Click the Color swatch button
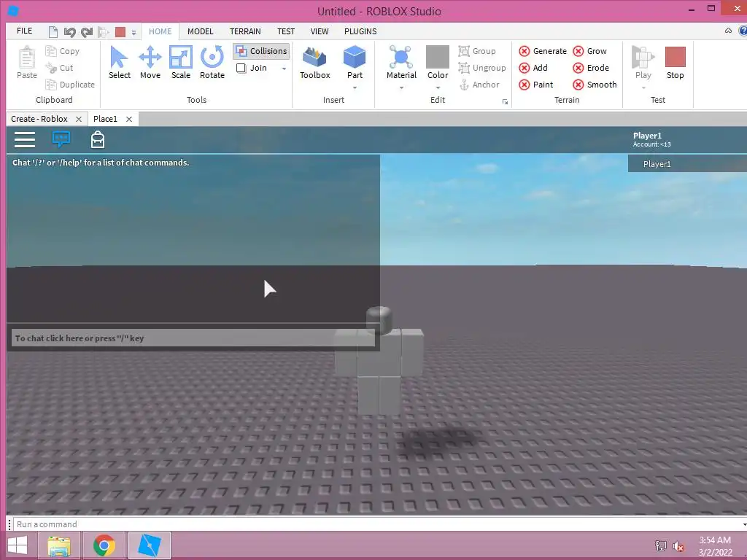 [x=438, y=63]
